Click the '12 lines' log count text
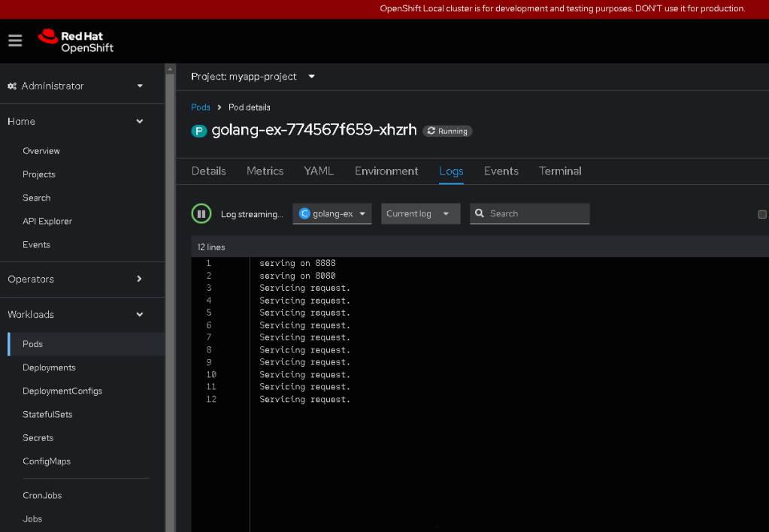This screenshot has width=769, height=532. coord(211,247)
